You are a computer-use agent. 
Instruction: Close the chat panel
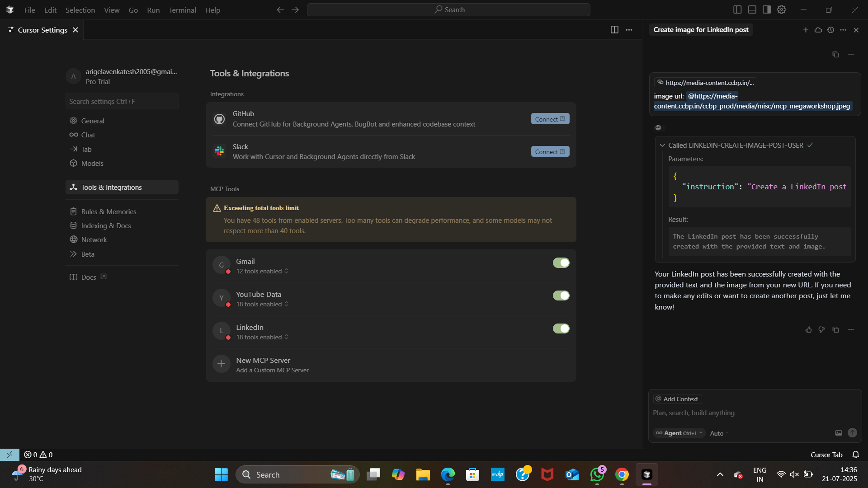pyautogui.click(x=856, y=30)
